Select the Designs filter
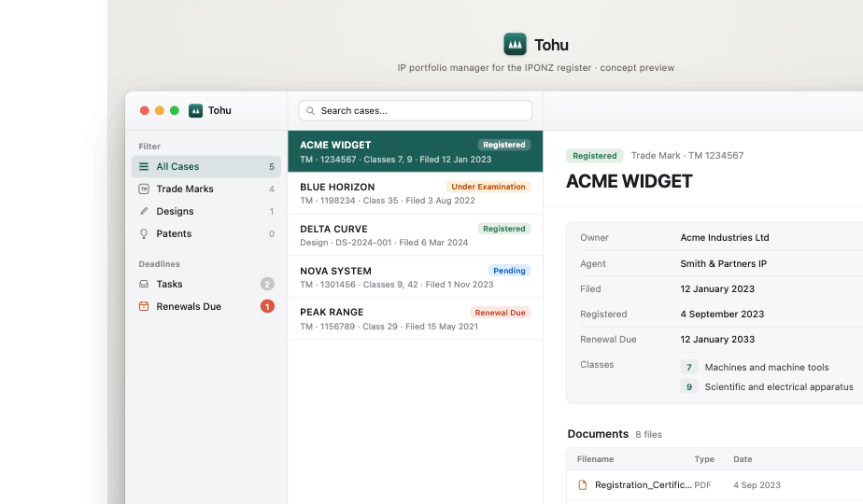This screenshot has height=504, width=863. [x=205, y=211]
